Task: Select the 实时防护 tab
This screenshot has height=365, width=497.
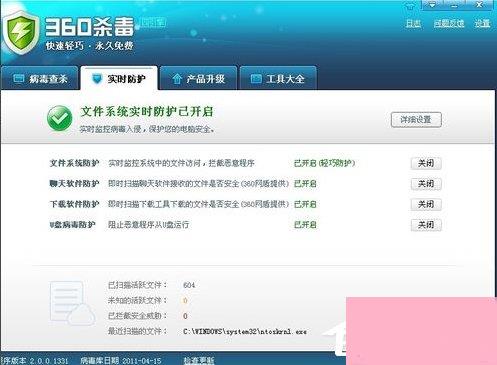Action: pyautogui.click(x=119, y=79)
